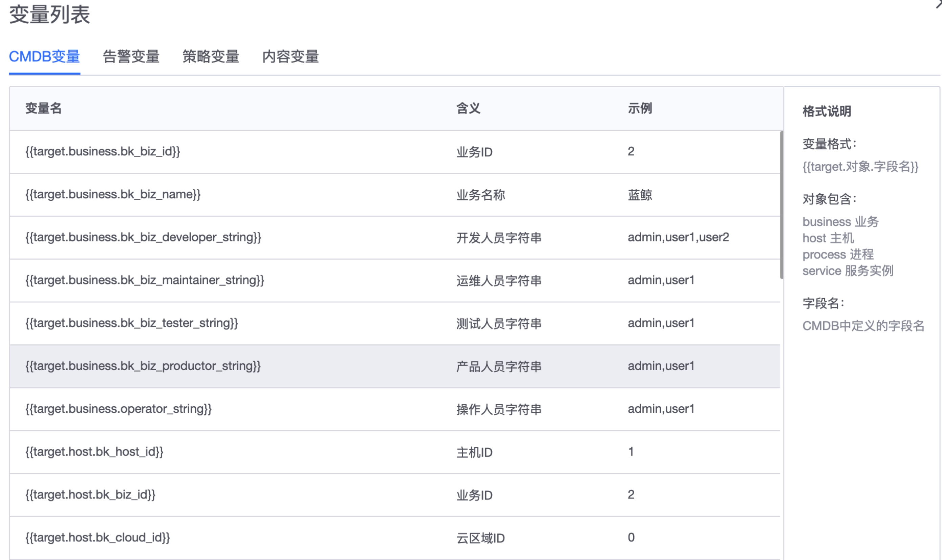Select the {{target.host.bk_host_id}} variable
942x560 pixels.
(x=94, y=452)
